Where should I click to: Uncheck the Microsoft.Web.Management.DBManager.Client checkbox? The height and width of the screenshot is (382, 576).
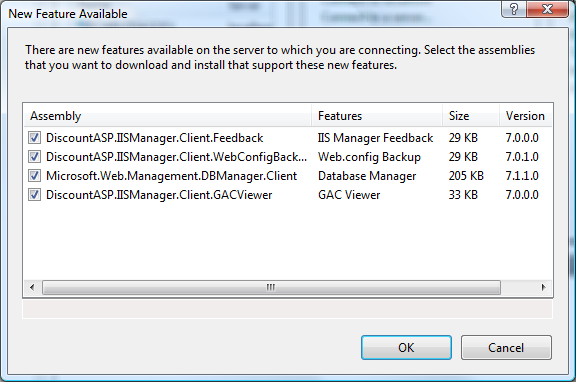tap(35, 176)
